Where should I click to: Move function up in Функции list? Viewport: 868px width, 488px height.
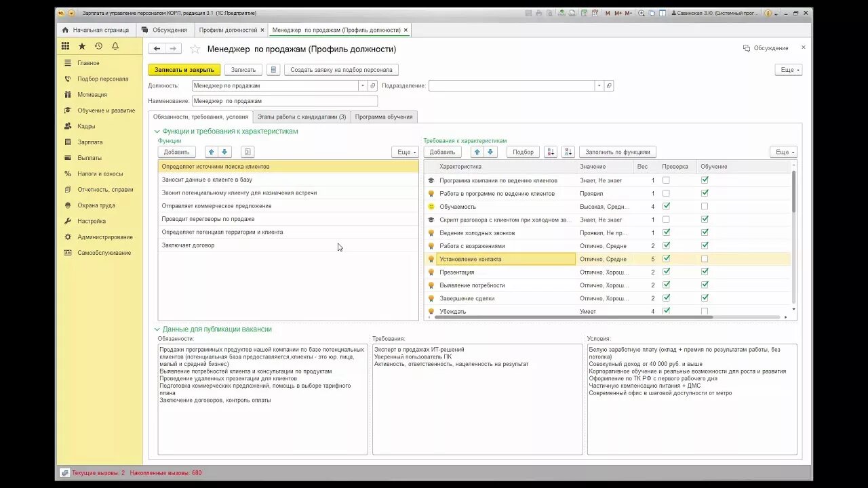pos(211,152)
